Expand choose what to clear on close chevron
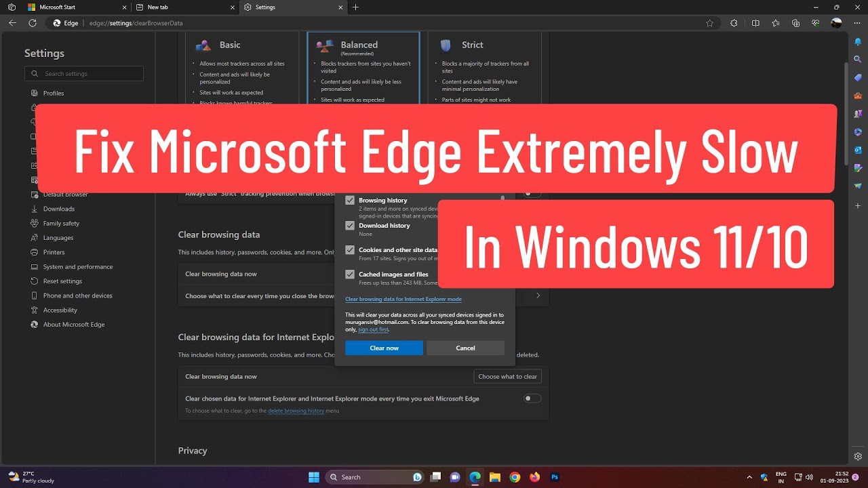 (538, 296)
